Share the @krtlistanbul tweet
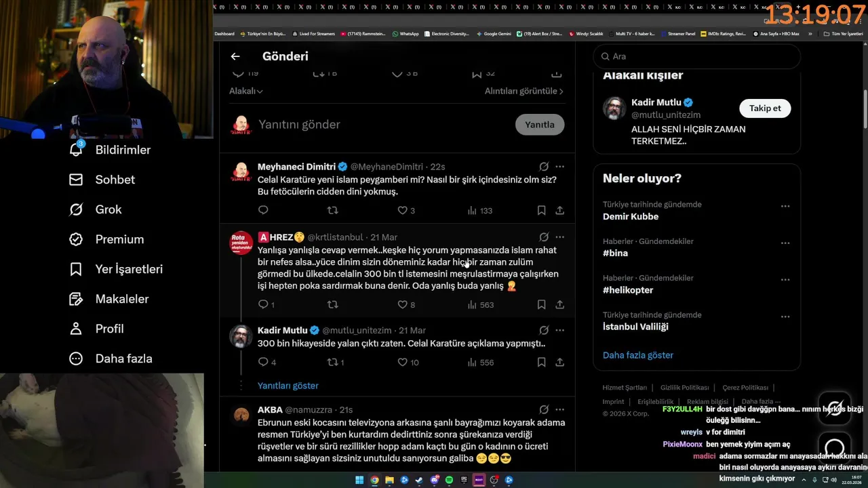The width and height of the screenshot is (868, 488). click(x=559, y=305)
